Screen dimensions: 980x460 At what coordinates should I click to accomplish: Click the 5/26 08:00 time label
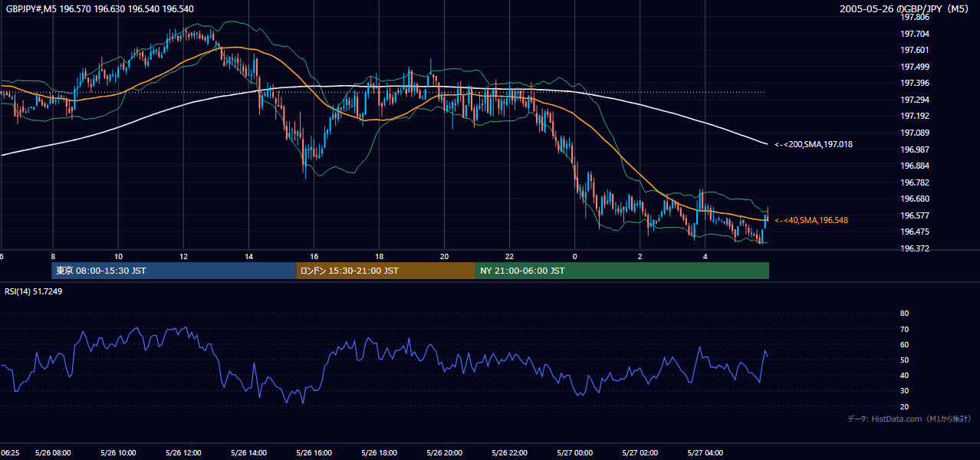[53, 453]
